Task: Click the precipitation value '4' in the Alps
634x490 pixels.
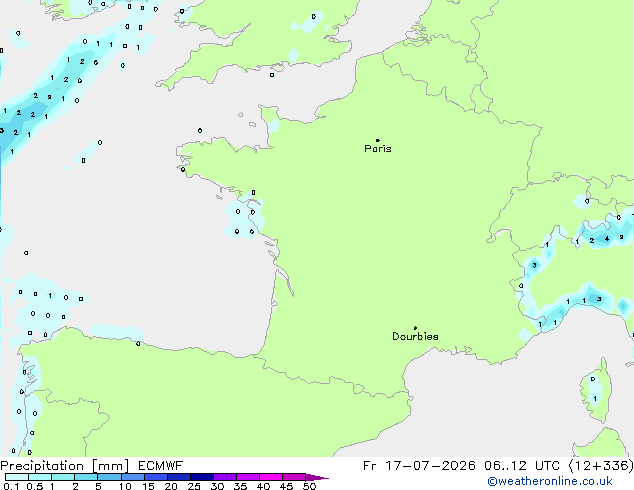Action: [607, 239]
